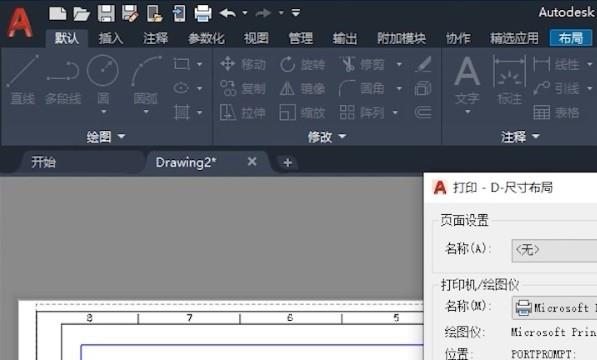
Task: Select the 圆 circle tool
Action: pos(103,79)
